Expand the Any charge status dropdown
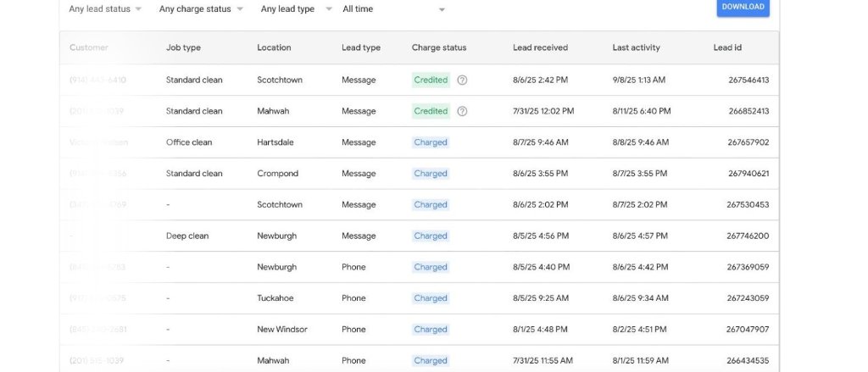 (x=200, y=9)
